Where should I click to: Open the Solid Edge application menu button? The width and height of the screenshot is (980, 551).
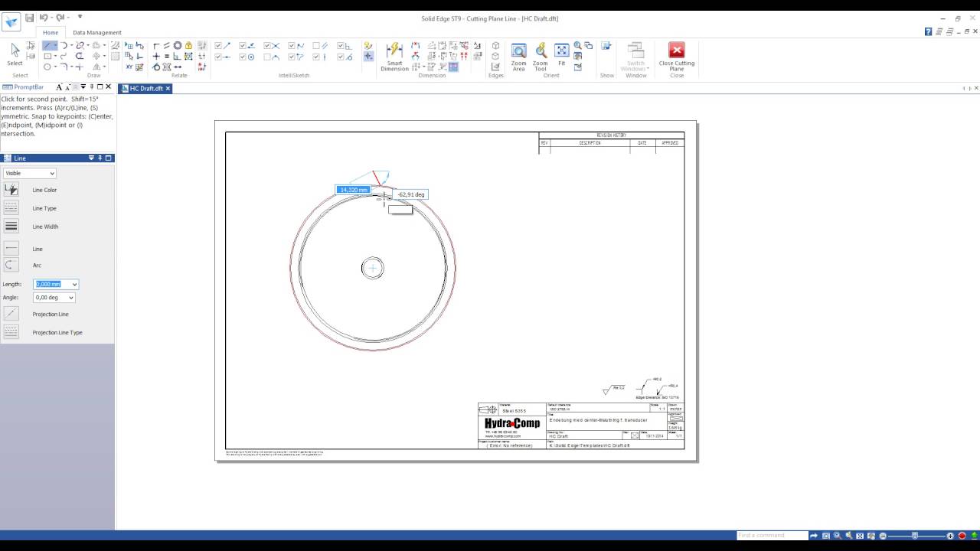[x=11, y=21]
